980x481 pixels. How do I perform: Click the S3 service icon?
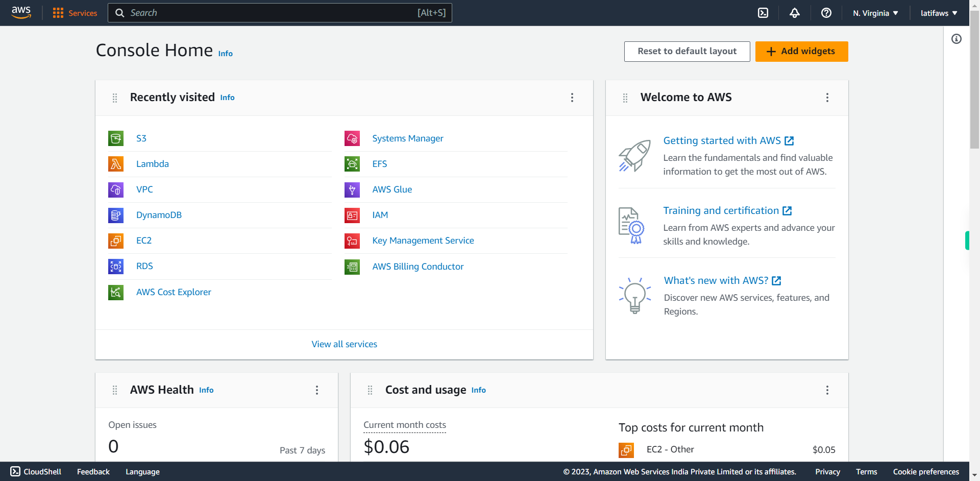116,138
